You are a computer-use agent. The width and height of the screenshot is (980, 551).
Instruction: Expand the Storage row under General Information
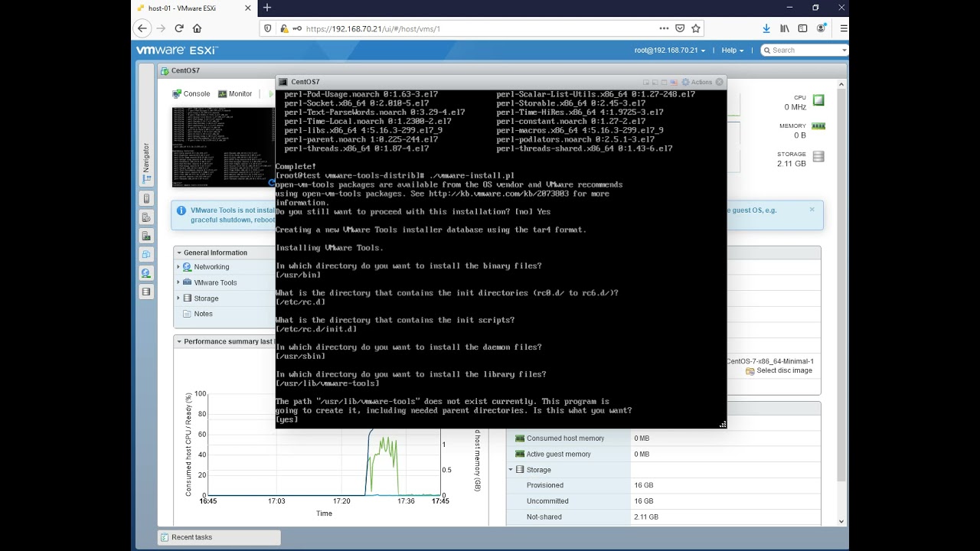tap(178, 298)
